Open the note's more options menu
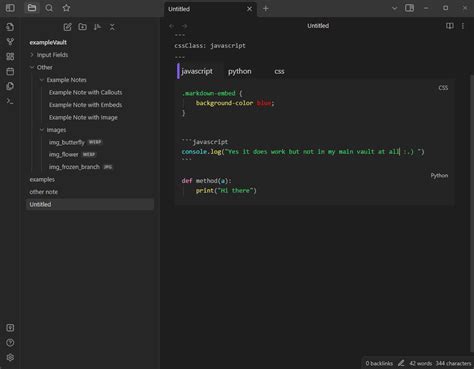 [463, 26]
